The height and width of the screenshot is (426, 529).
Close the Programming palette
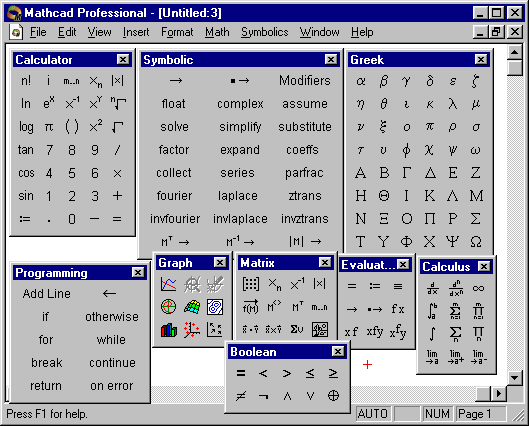(138, 272)
